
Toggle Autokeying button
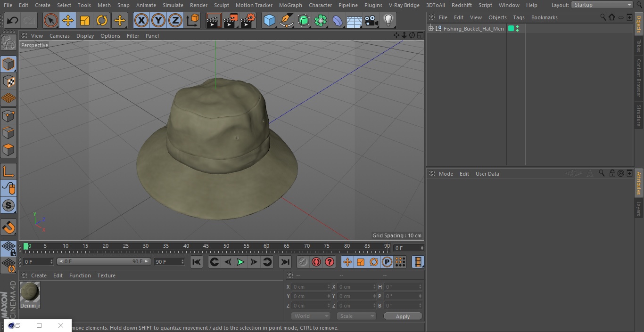pyautogui.click(x=316, y=262)
